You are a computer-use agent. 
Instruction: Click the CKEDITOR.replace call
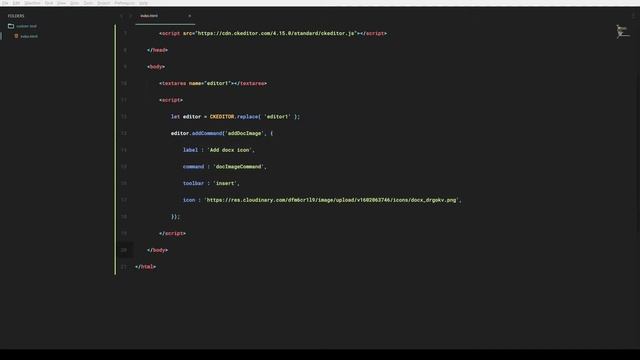[255, 117]
